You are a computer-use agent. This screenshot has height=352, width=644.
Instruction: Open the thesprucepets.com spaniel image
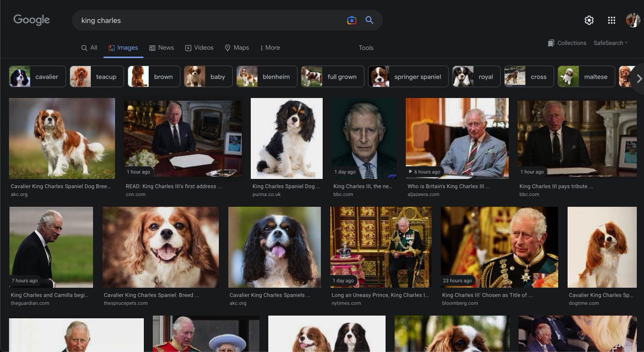(160, 247)
